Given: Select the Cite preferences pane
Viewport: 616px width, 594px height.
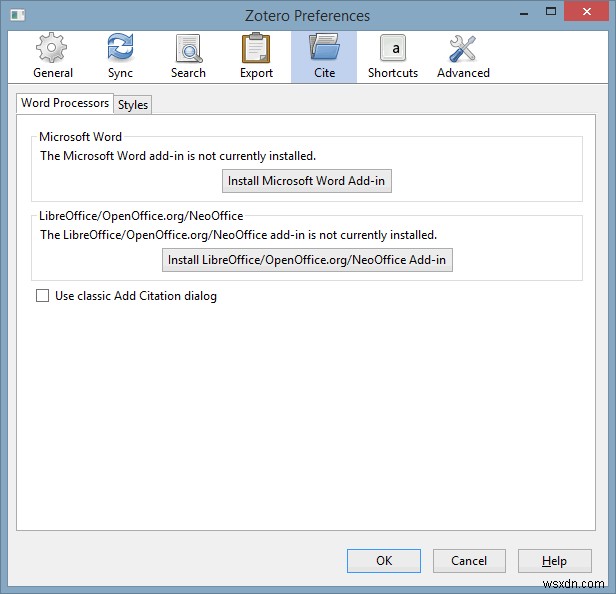Looking at the screenshot, I should 324,57.
